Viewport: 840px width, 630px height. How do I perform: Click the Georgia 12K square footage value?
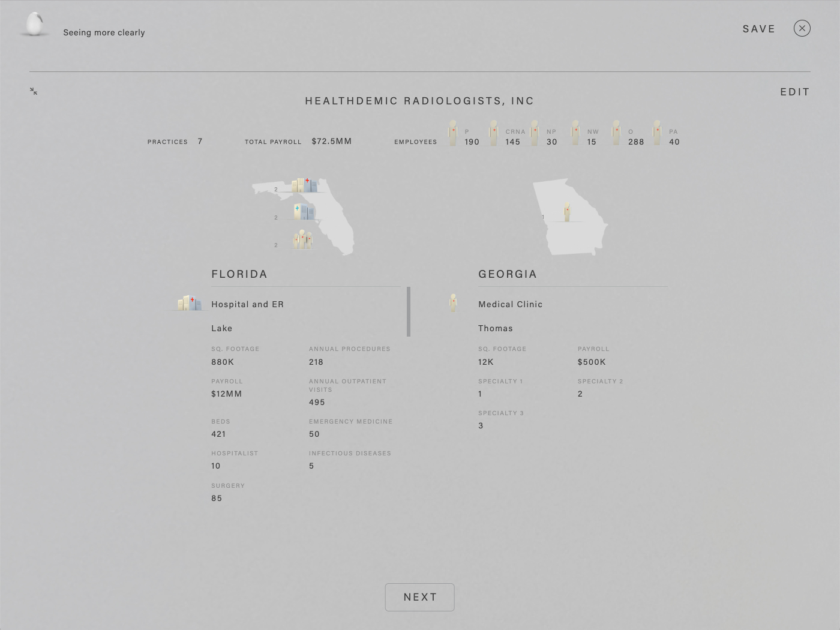click(486, 362)
